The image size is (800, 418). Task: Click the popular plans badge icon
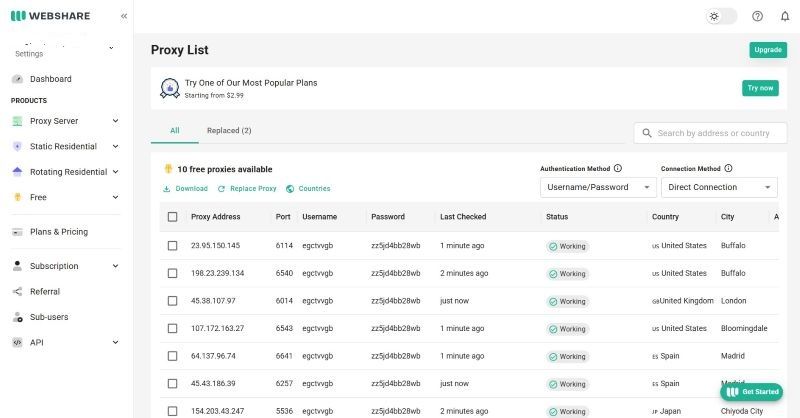(x=169, y=88)
